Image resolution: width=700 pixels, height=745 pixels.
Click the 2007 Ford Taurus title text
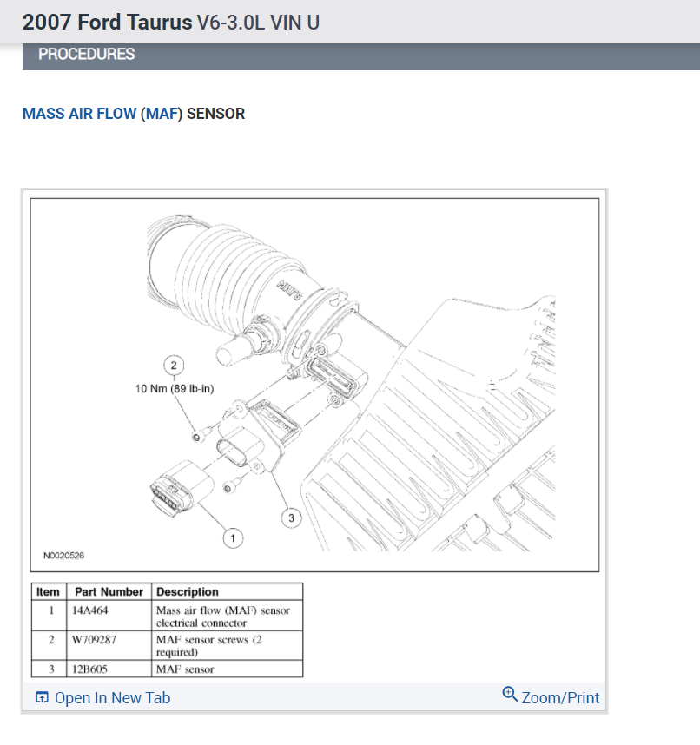(x=107, y=23)
